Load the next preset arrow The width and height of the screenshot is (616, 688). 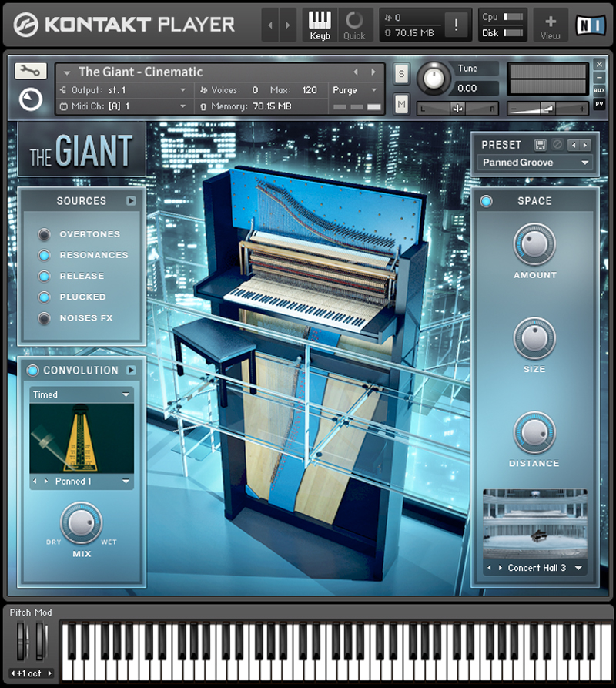tap(585, 145)
